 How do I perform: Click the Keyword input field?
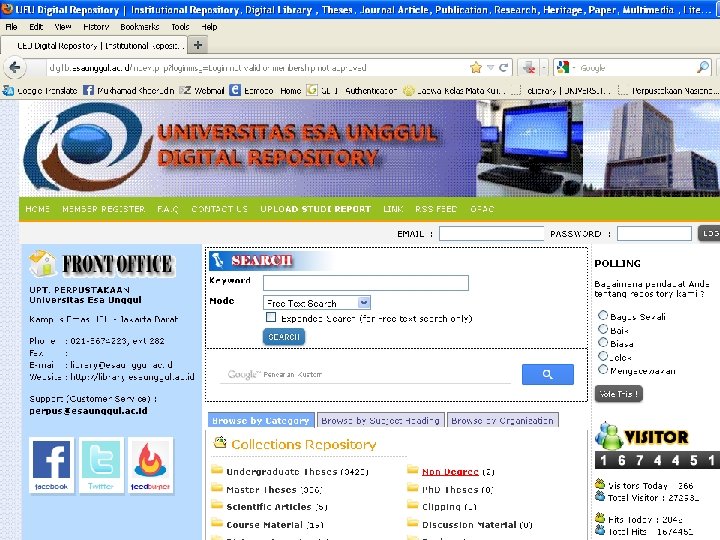[366, 283]
